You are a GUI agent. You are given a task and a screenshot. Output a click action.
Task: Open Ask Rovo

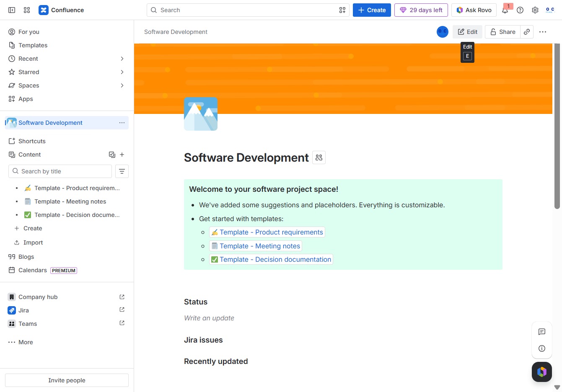pos(474,10)
